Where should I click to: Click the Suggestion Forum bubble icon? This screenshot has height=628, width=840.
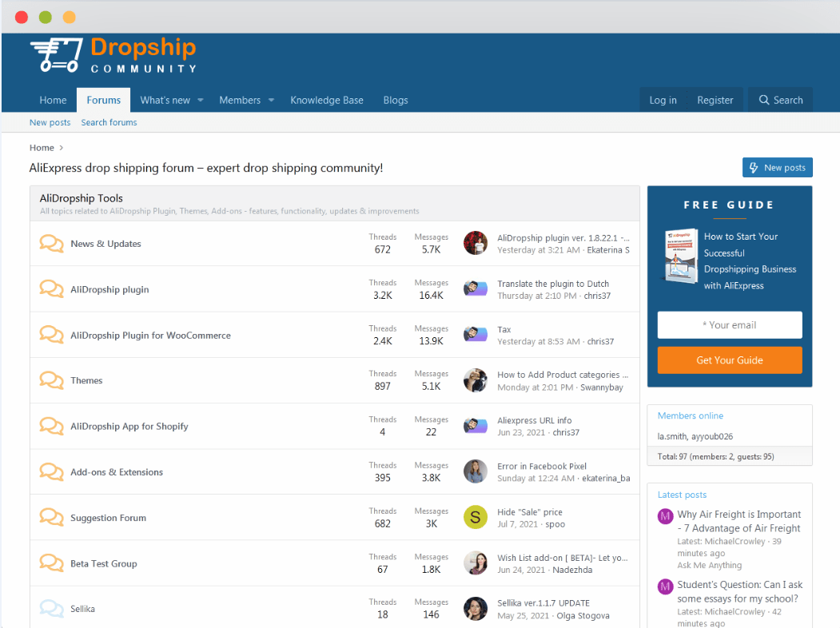pyautogui.click(x=51, y=518)
